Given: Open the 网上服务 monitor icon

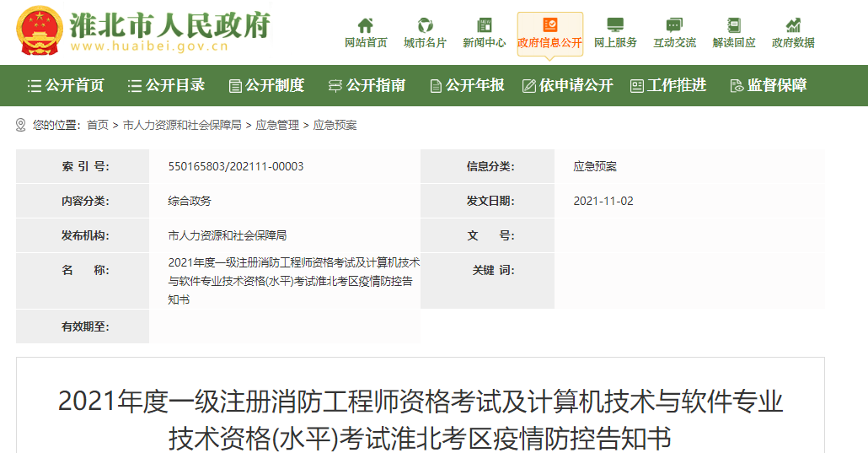Looking at the screenshot, I should coord(615,25).
